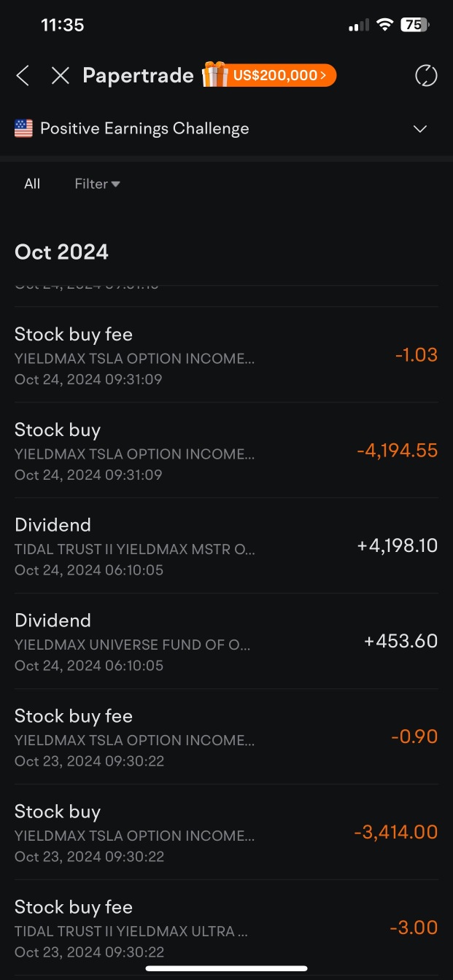Tap the home indicator bar at bottom
Viewport: 453px width, 980px height.
226,968
